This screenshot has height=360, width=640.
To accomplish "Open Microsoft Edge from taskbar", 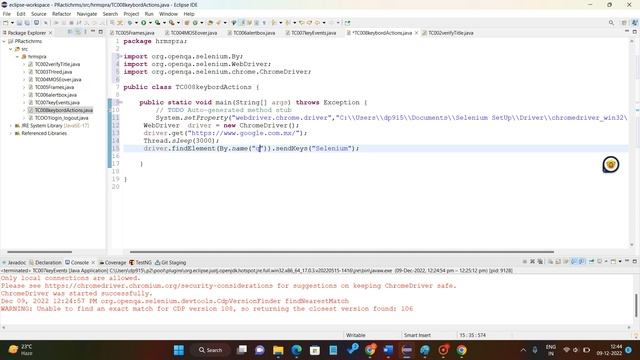I will [297, 350].
